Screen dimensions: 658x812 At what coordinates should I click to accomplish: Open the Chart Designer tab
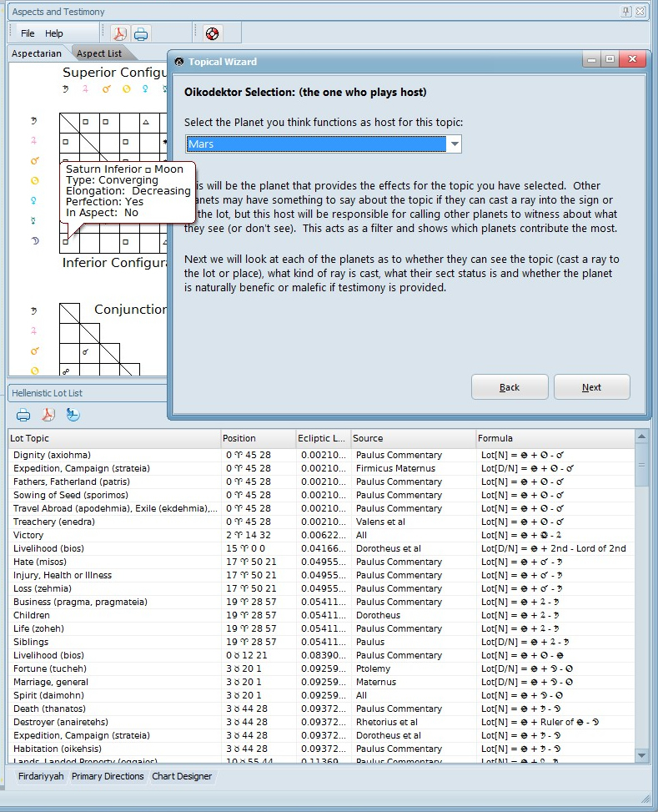click(x=182, y=776)
